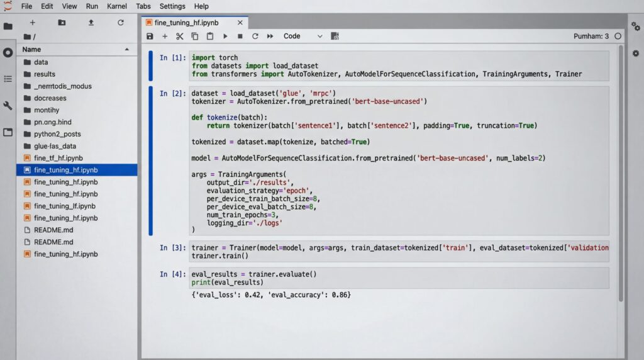Select the highlighted fine_tuning_hf.ipynb file row
Screen dimensions: 644x360
coord(77,170)
